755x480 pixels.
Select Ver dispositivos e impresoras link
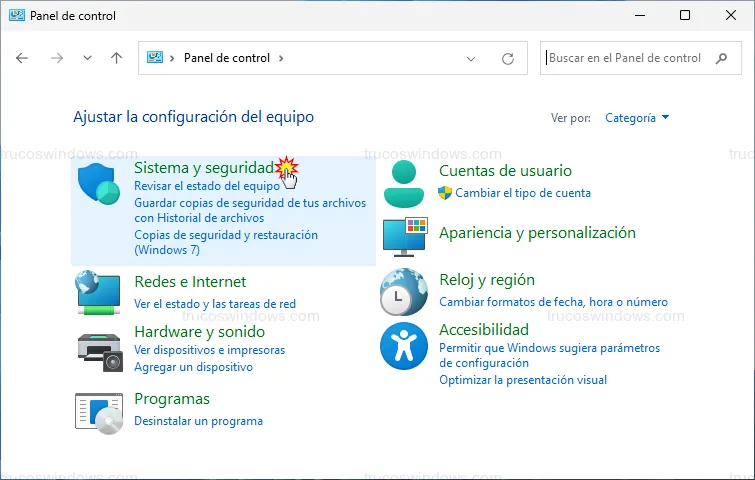(209, 350)
